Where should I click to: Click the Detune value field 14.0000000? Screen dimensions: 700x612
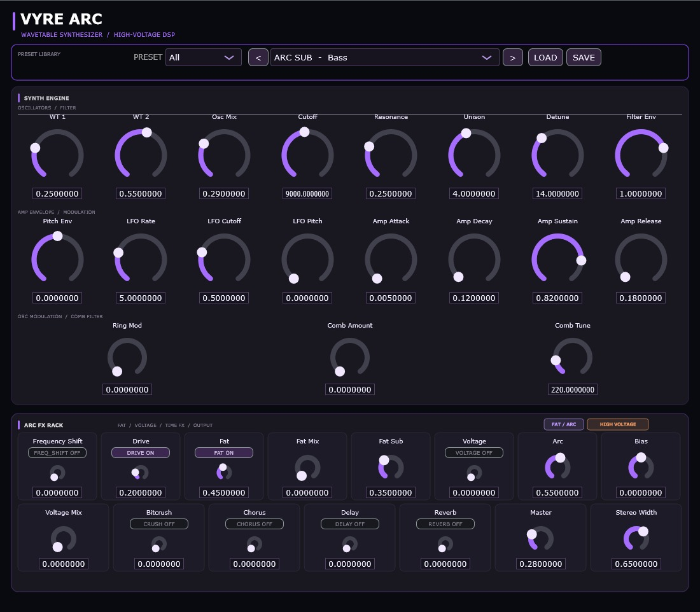[557, 194]
